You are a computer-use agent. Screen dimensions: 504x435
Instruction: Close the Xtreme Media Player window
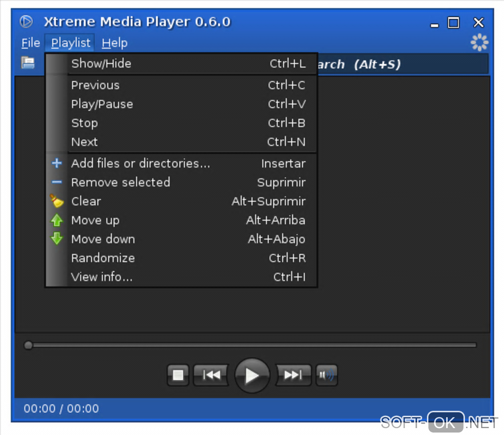pos(479,23)
